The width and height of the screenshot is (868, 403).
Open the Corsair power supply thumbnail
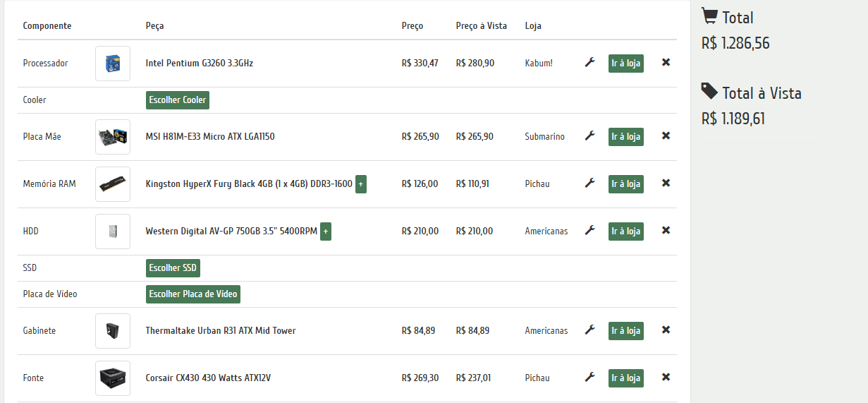pyautogui.click(x=113, y=378)
